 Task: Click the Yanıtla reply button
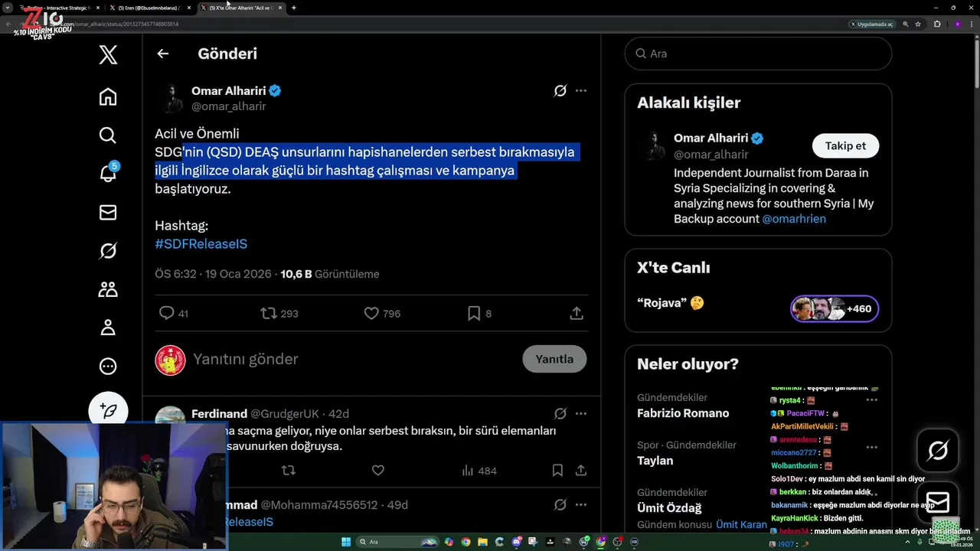[x=554, y=359]
